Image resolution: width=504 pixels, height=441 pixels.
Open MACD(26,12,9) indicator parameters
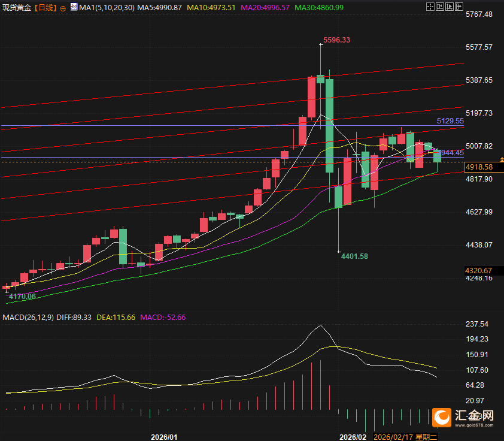coord(28,317)
